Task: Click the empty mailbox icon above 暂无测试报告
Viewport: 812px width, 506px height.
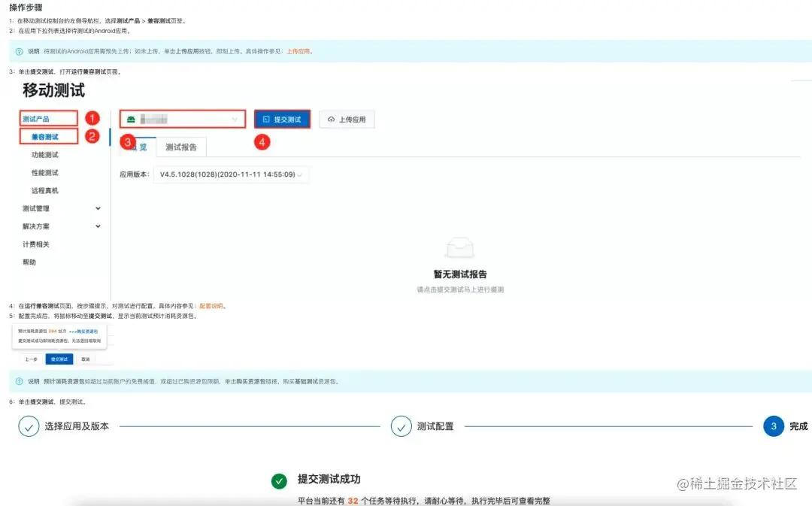Action: pyautogui.click(x=459, y=247)
